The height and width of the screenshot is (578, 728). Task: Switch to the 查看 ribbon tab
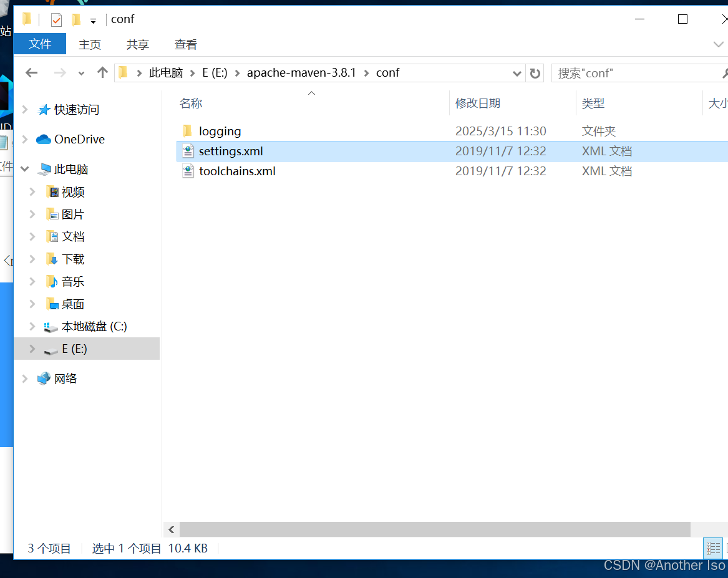pos(186,44)
